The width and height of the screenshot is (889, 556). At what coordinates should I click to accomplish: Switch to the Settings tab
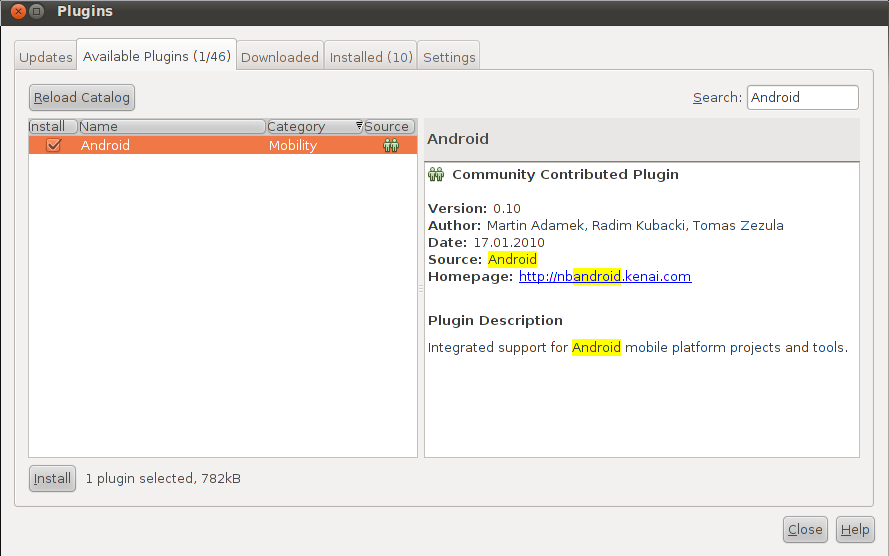[x=449, y=57]
